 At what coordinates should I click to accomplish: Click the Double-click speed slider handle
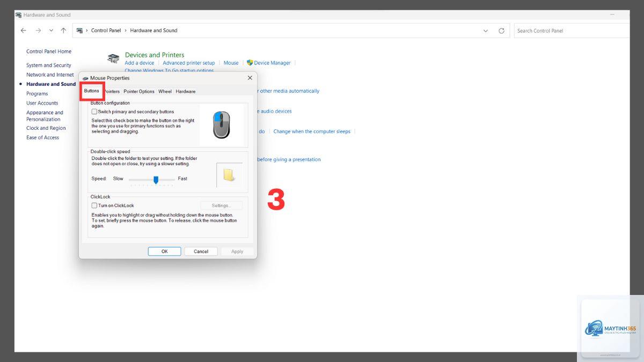pos(156,180)
